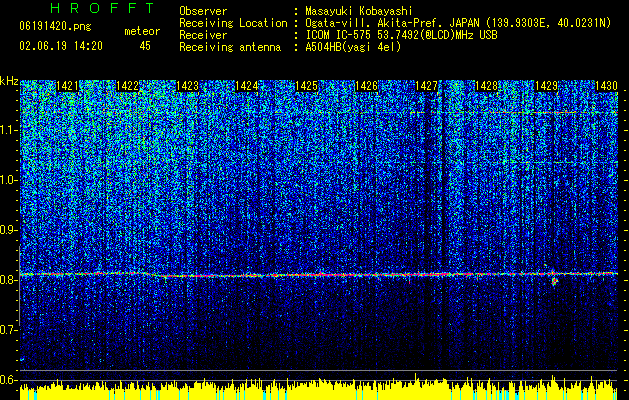
Task: Click the 0.9 frequency axis label
Action: (x=8, y=230)
